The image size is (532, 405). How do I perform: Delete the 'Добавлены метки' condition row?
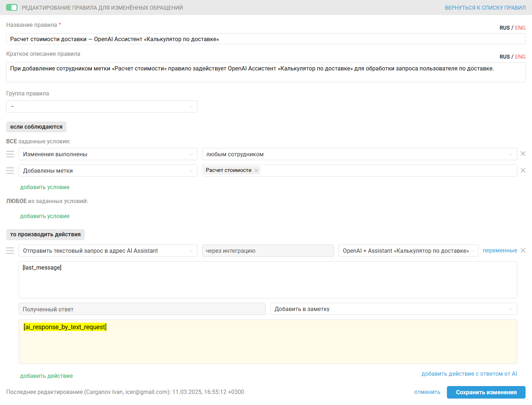click(523, 171)
